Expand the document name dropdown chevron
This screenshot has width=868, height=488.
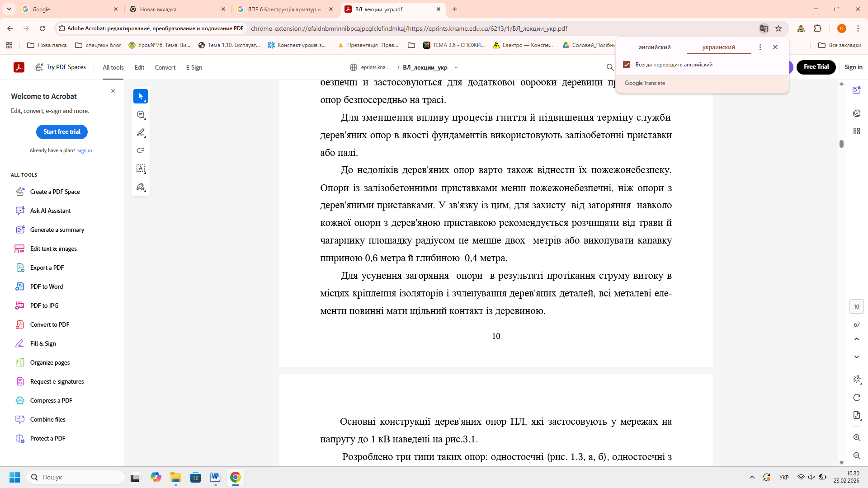(456, 67)
